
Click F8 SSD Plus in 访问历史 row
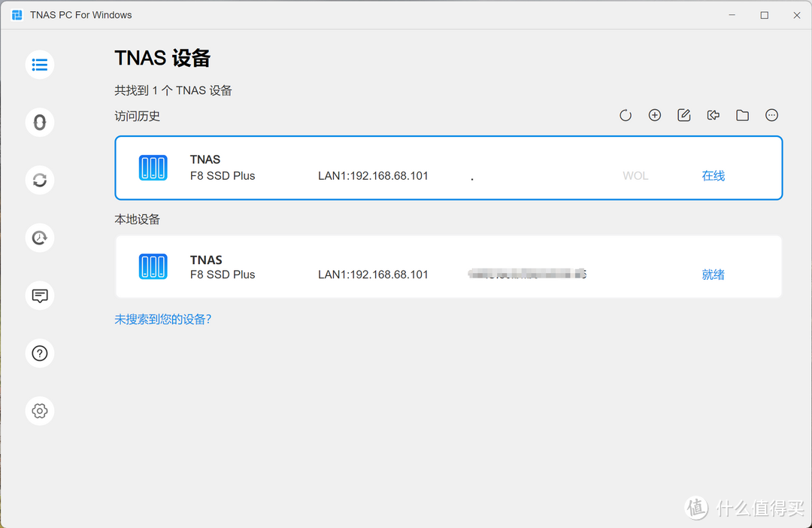(x=223, y=176)
